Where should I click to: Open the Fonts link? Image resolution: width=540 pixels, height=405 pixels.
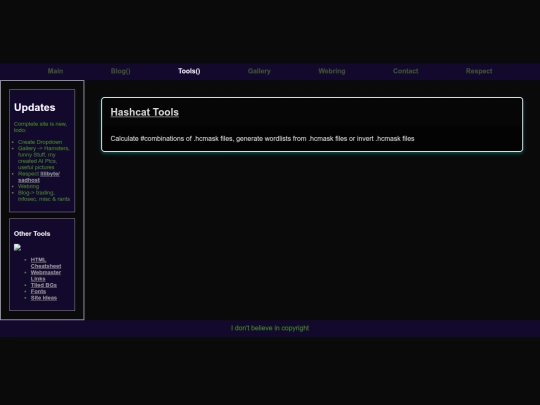pyautogui.click(x=38, y=291)
